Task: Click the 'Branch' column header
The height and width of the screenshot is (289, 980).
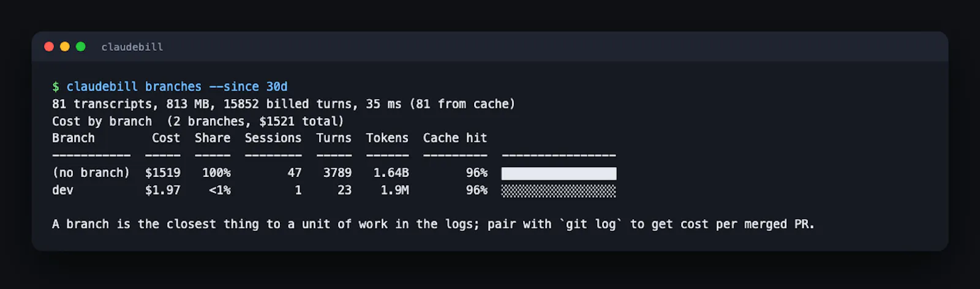Action: (73, 138)
